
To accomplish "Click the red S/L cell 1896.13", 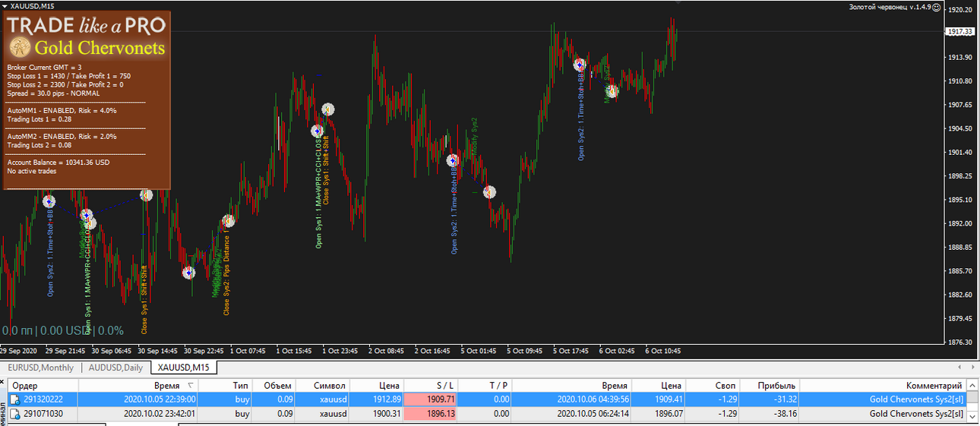I will tap(432, 414).
